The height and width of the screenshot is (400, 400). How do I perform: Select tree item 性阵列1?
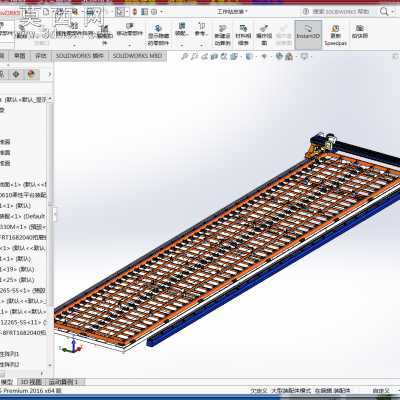coord(10,354)
